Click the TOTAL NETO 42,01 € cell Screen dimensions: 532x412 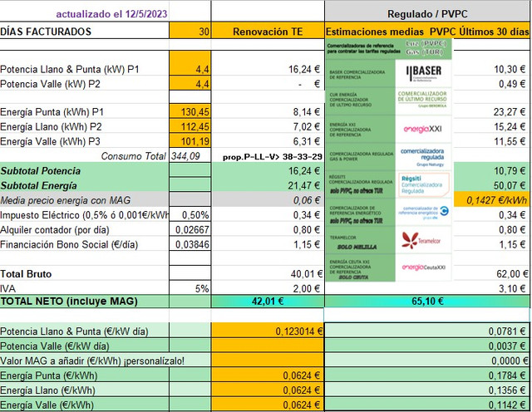click(268, 302)
